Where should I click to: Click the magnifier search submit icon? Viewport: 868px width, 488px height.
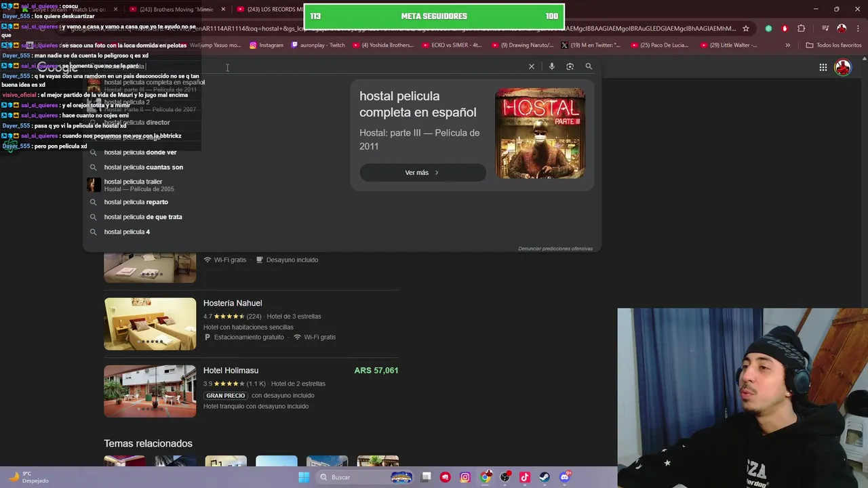589,66
